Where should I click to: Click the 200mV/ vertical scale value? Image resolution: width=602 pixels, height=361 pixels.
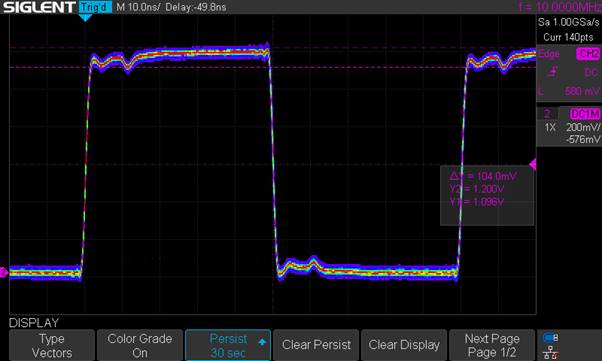[583, 128]
